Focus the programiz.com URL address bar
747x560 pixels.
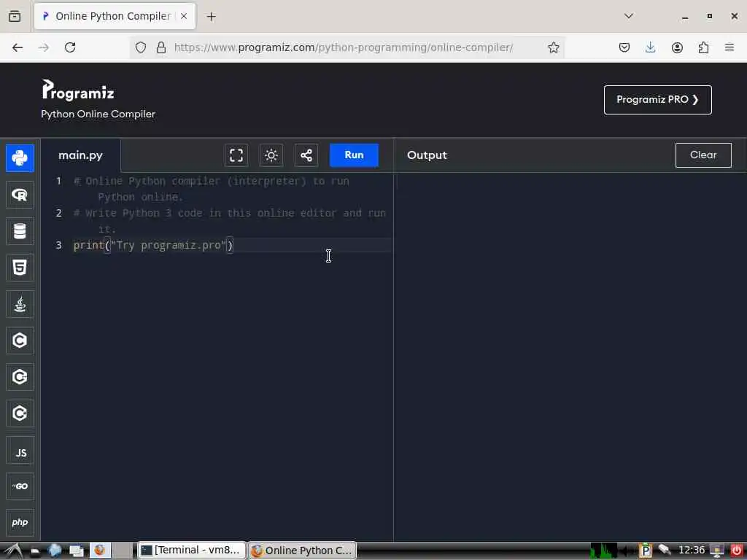click(x=344, y=47)
